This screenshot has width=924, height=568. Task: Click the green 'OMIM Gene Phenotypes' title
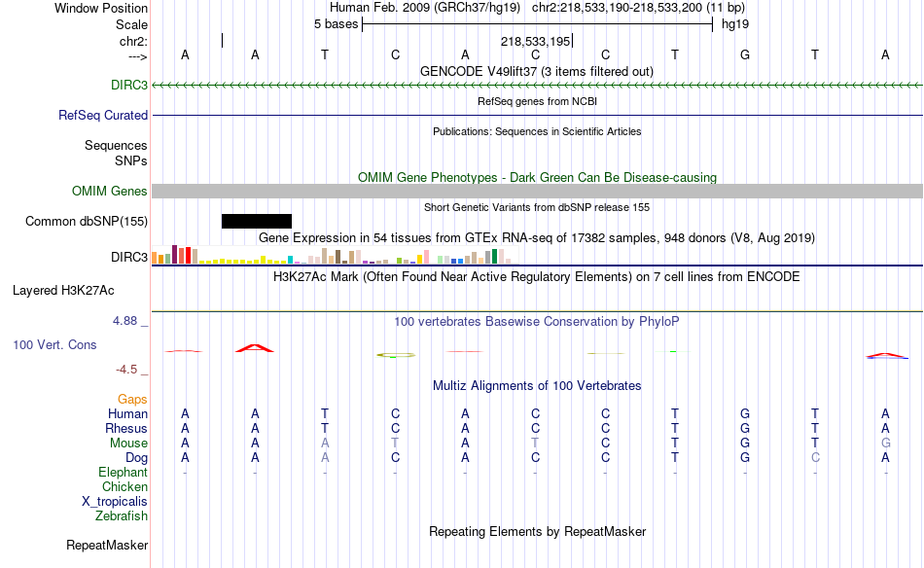coord(537,177)
